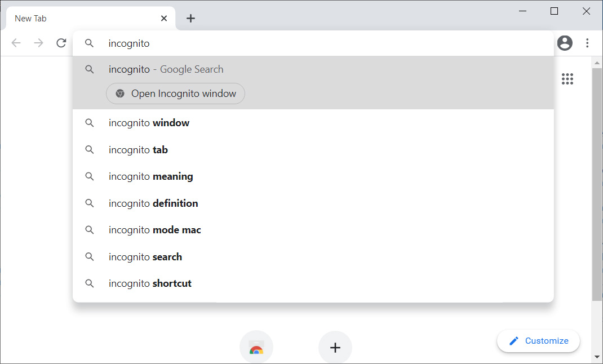Open the Google apps grid icon
Image resolution: width=603 pixels, height=364 pixels.
point(567,79)
